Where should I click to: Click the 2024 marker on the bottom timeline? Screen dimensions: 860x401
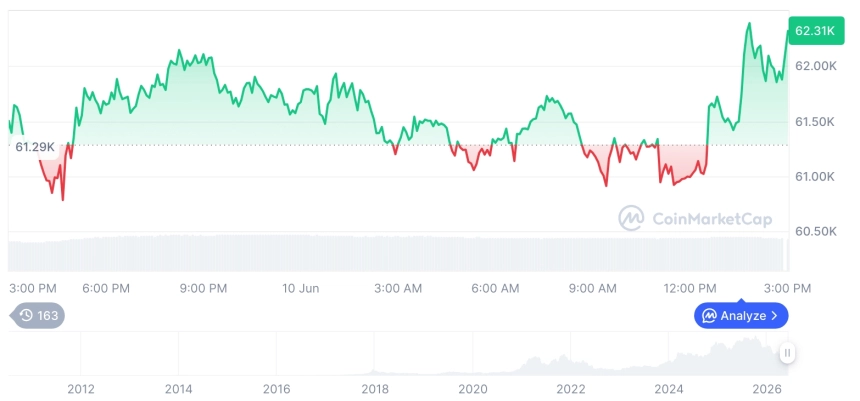669,389
